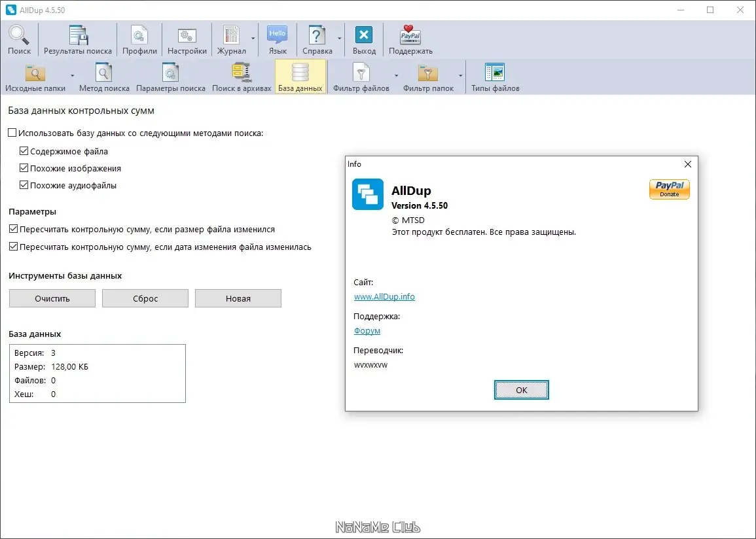Image resolution: width=756 pixels, height=539 pixels.
Task: Click the Сброс database button
Action: [145, 298]
